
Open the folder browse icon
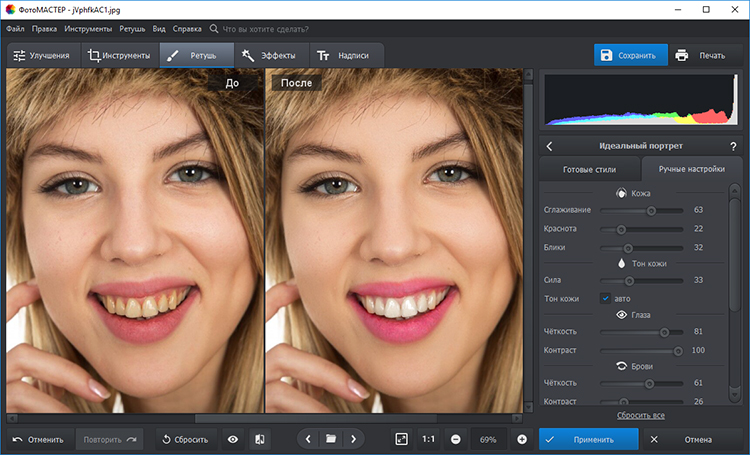point(330,439)
